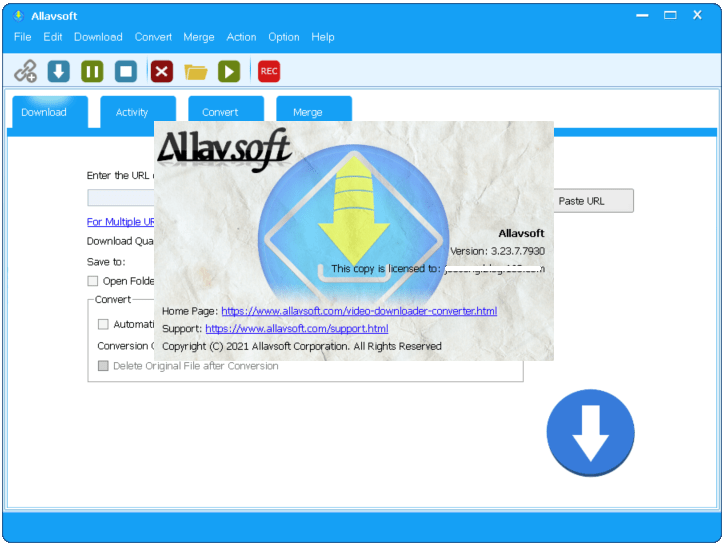
Task: Delete task with the red X icon
Action: point(162,71)
